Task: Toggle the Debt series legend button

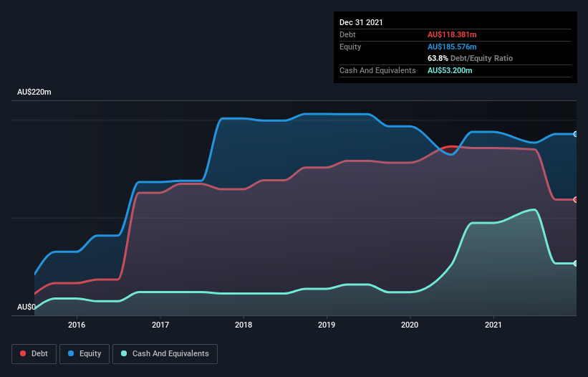Action: click(34, 354)
